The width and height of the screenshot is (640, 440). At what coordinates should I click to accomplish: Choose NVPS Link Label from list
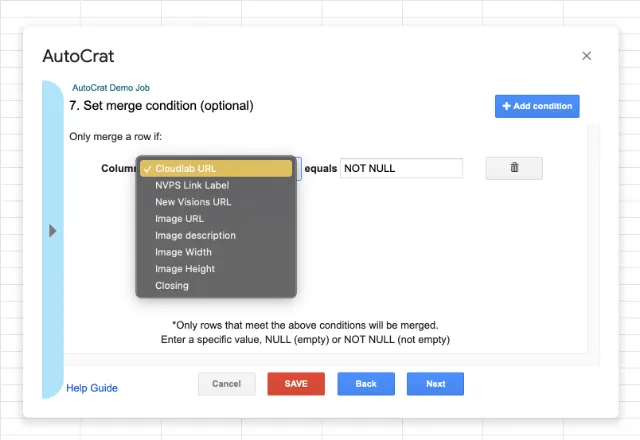click(x=192, y=185)
